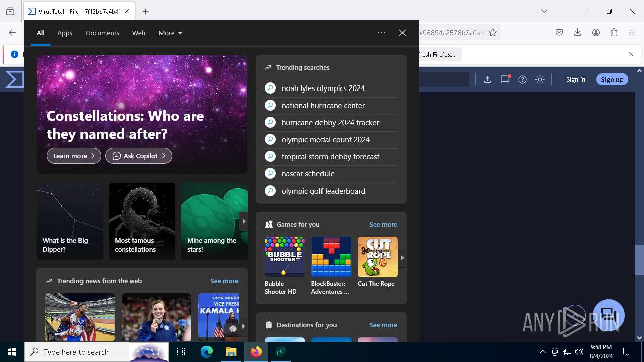The image size is (644, 362).
Task: Toggle VirusTotal light/dark theme
Action: (x=540, y=79)
